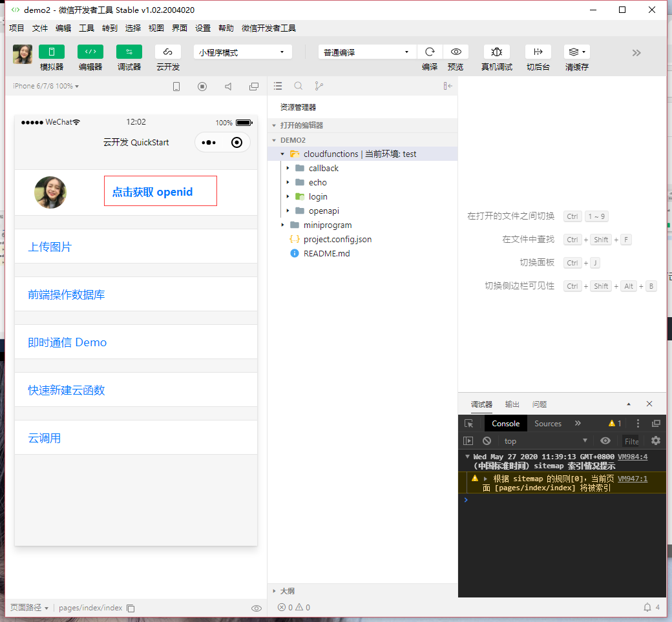The width and height of the screenshot is (672, 622).
Task: Detach the simulator window icon
Action: pyautogui.click(x=254, y=87)
